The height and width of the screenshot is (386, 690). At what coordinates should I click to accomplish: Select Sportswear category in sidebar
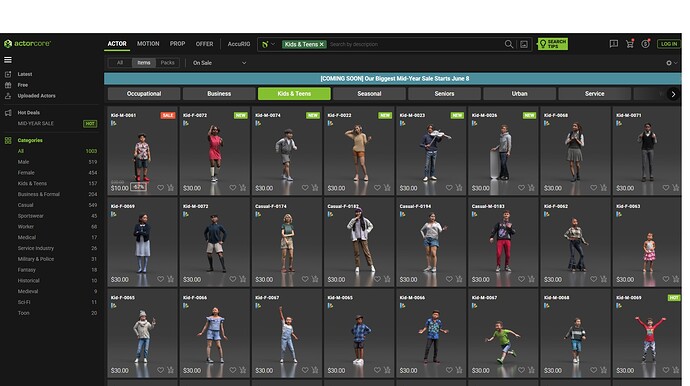pyautogui.click(x=30, y=216)
